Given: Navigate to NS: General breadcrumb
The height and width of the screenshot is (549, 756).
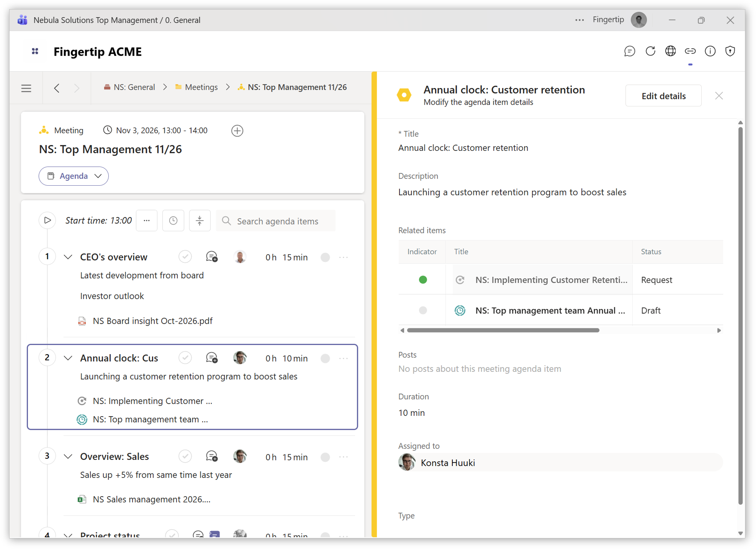Looking at the screenshot, I should tap(134, 87).
